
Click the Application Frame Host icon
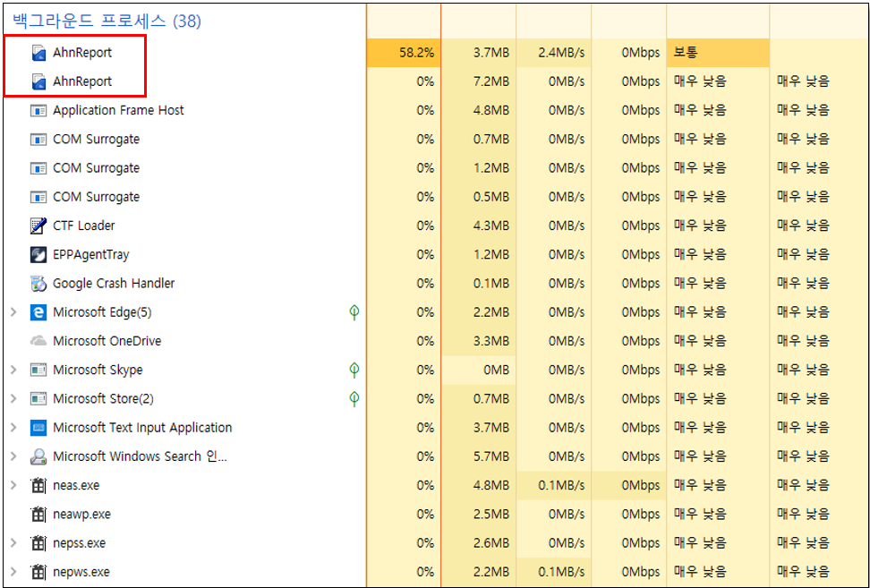38,110
